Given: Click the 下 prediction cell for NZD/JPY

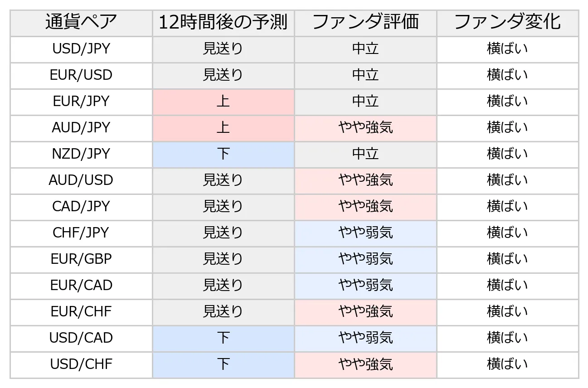Looking at the screenshot, I should click(x=224, y=155).
